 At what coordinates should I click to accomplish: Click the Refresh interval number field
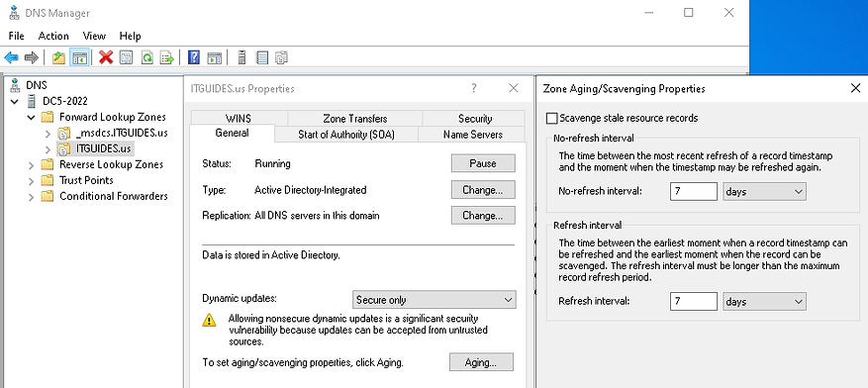pyautogui.click(x=694, y=302)
